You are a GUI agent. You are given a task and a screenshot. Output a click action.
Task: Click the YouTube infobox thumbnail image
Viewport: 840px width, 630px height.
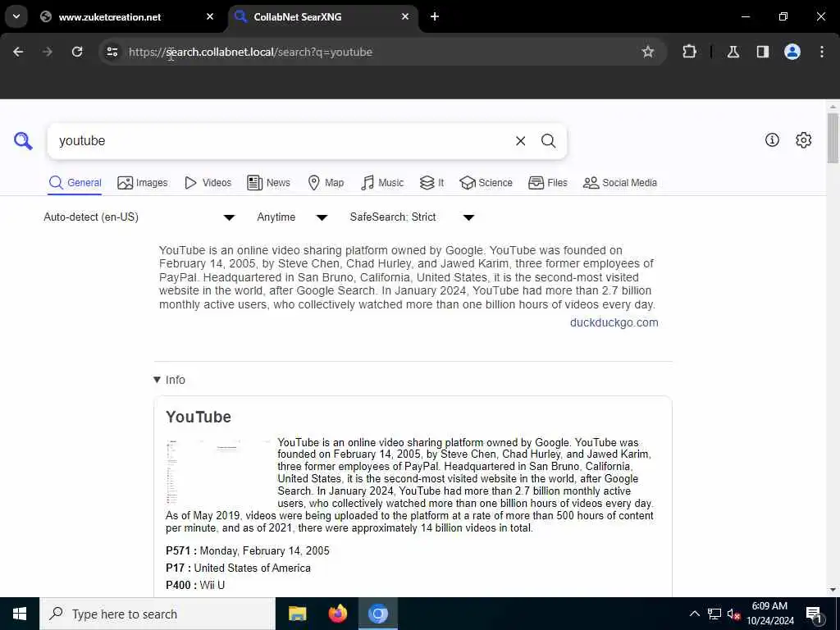pos(218,472)
